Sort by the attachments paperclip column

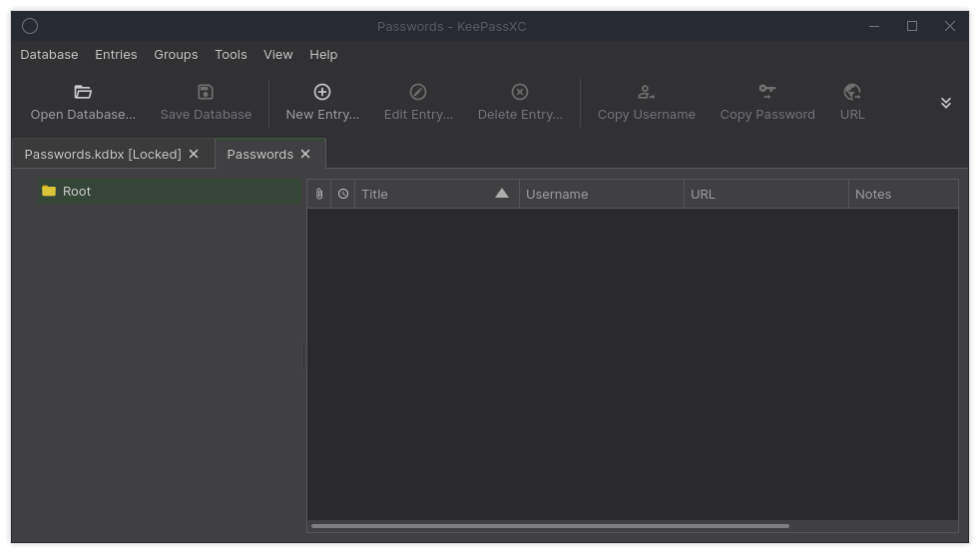click(319, 194)
